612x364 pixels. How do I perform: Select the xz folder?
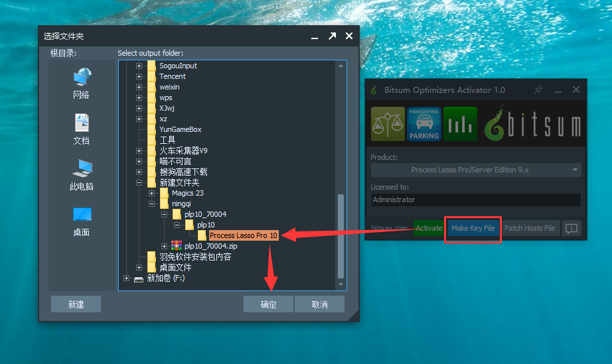coord(163,119)
